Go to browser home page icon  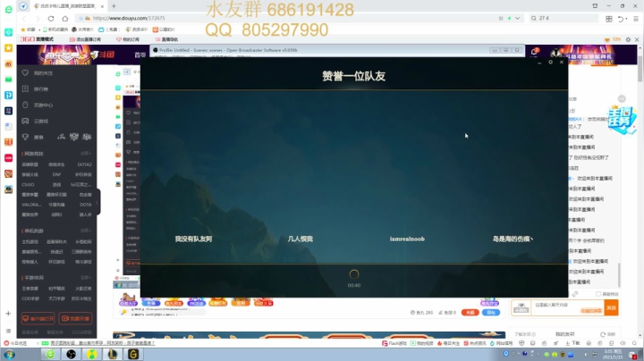coord(65,19)
